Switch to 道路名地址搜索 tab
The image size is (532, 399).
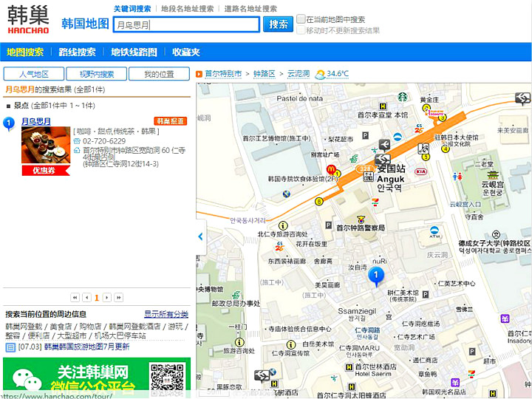coord(250,8)
